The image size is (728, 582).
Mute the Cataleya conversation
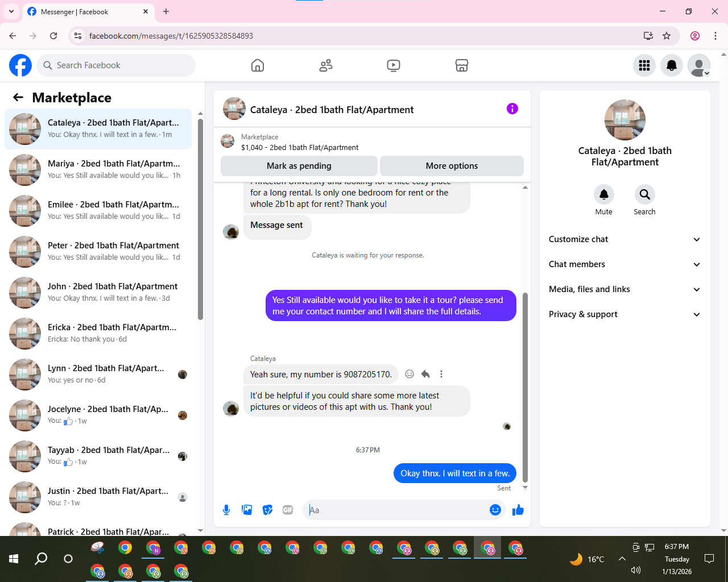604,194
